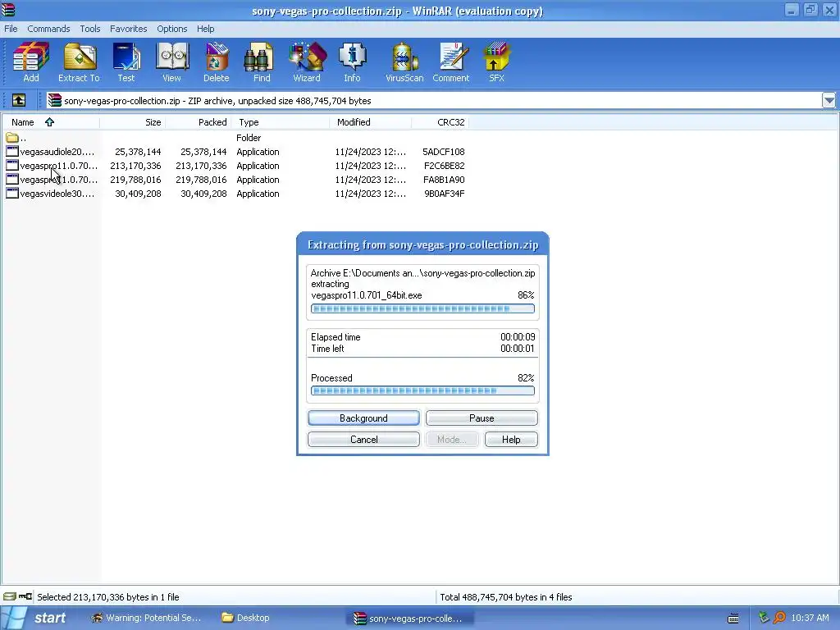The image size is (840, 630).
Task: Open the File menu
Action: coord(11,29)
